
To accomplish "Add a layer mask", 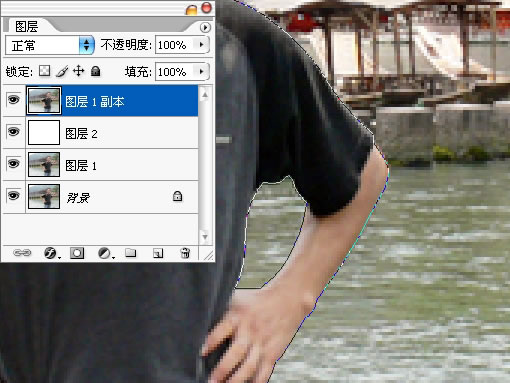I will [x=77, y=253].
